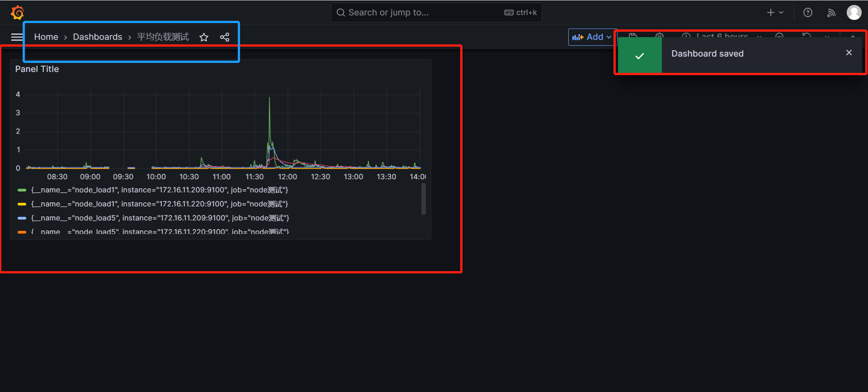This screenshot has height=392, width=868.
Task: Dismiss the Dashboard saved notification
Action: click(849, 53)
